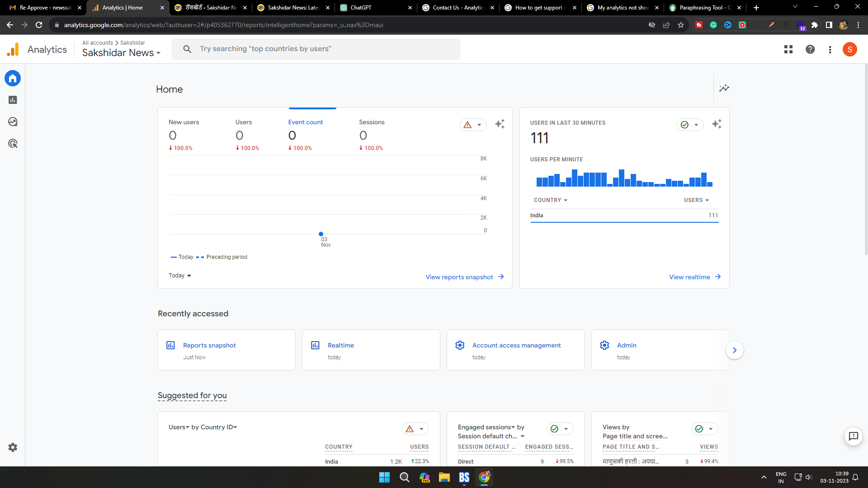Click the Analytics search field
Viewport: 868px width, 488px height.
pos(316,49)
